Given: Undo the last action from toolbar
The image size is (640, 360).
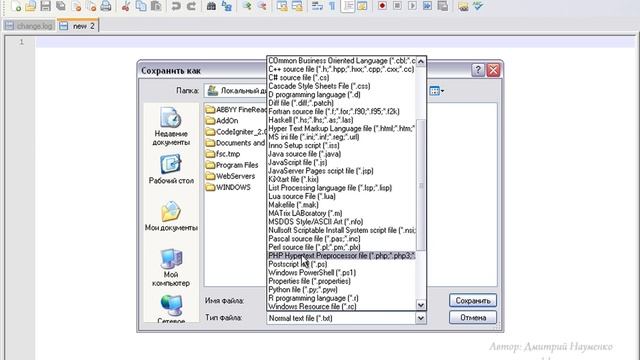Looking at the screenshot, I should point(176,6).
